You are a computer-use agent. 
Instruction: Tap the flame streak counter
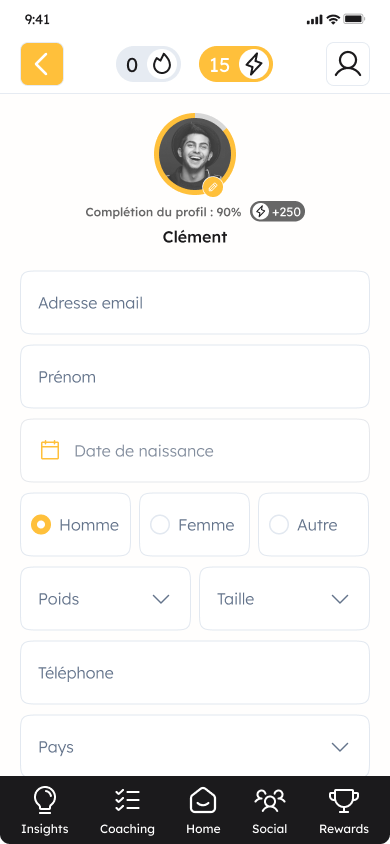[x=148, y=65]
